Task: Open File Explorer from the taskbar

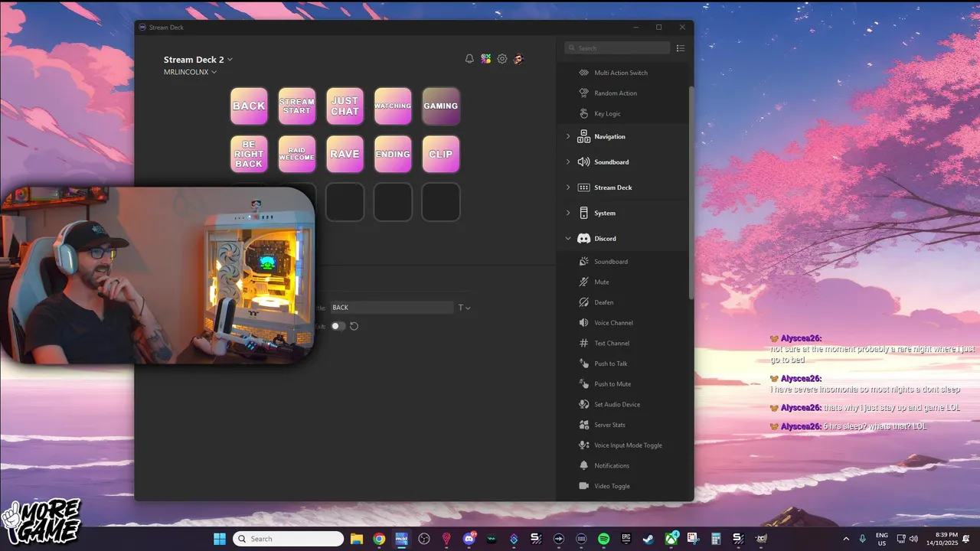Action: pos(356,539)
